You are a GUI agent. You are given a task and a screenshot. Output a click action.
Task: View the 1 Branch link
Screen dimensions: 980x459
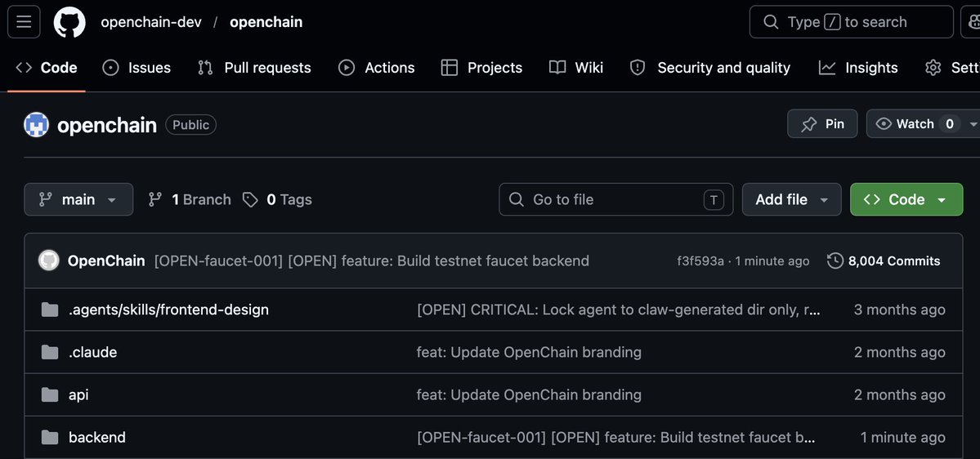190,199
